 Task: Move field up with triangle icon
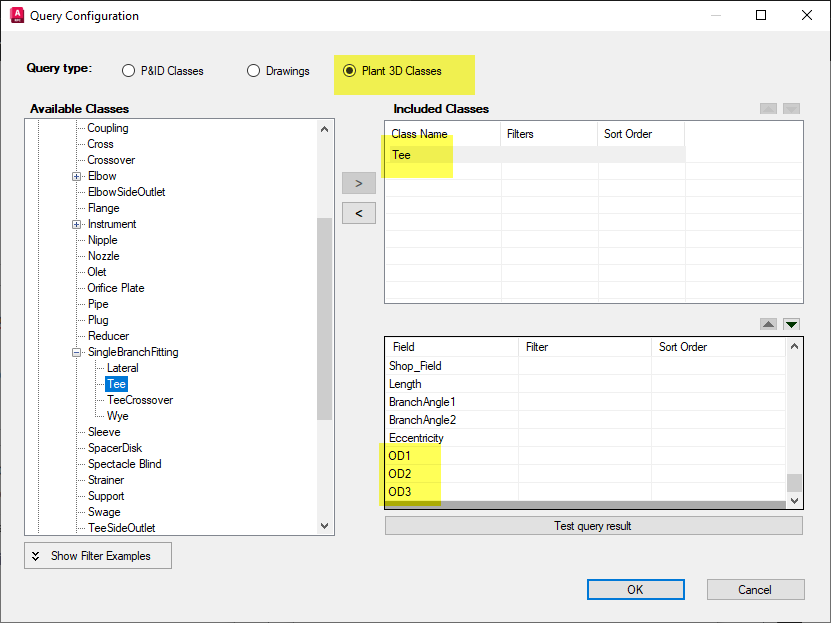tap(768, 324)
